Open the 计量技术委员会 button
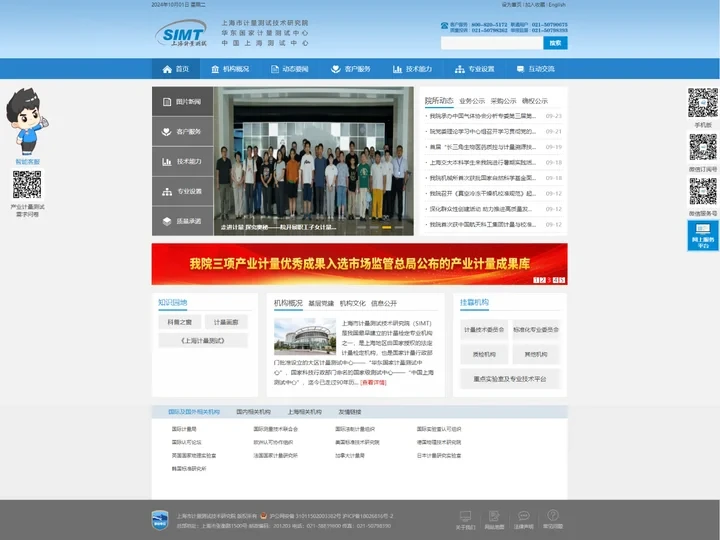 (484, 330)
